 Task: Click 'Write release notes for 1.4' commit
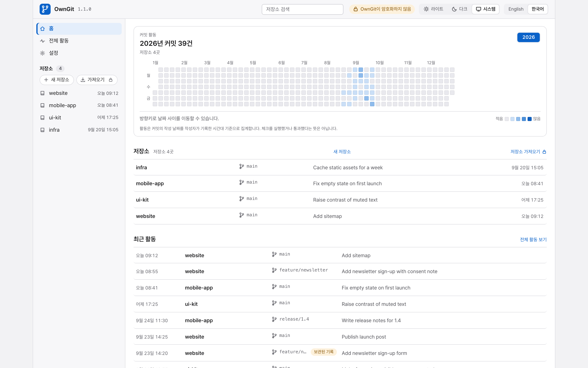click(371, 321)
